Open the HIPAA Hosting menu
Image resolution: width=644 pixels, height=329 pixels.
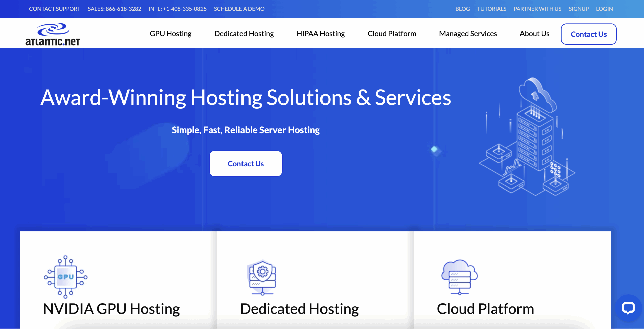321,34
